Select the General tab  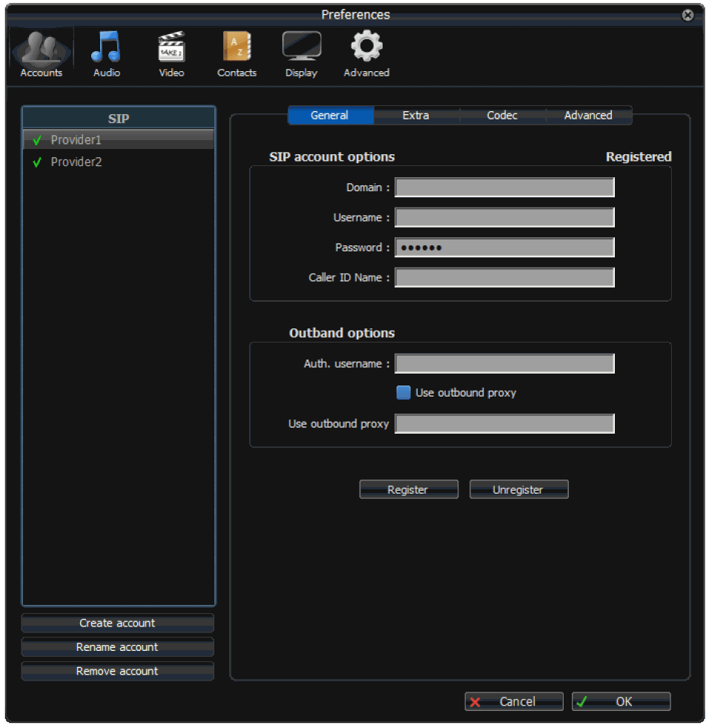[330, 116]
